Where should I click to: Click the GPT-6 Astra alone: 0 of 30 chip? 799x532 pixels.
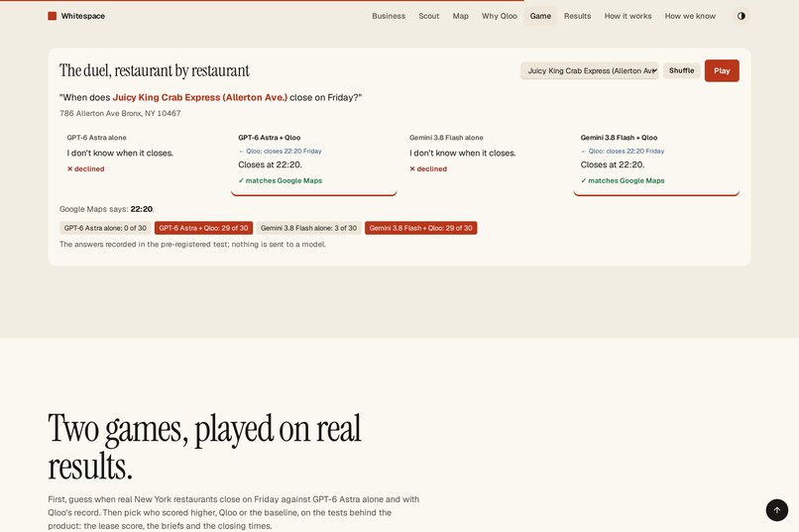pyautogui.click(x=105, y=228)
